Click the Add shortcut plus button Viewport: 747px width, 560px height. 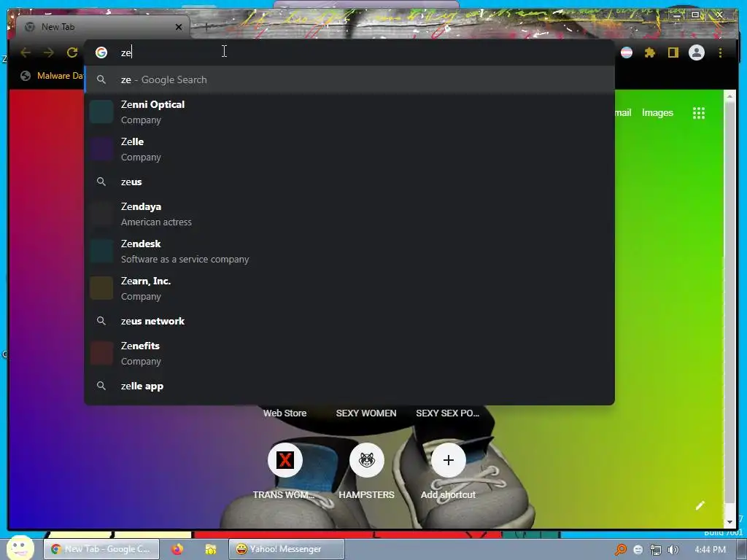click(449, 460)
